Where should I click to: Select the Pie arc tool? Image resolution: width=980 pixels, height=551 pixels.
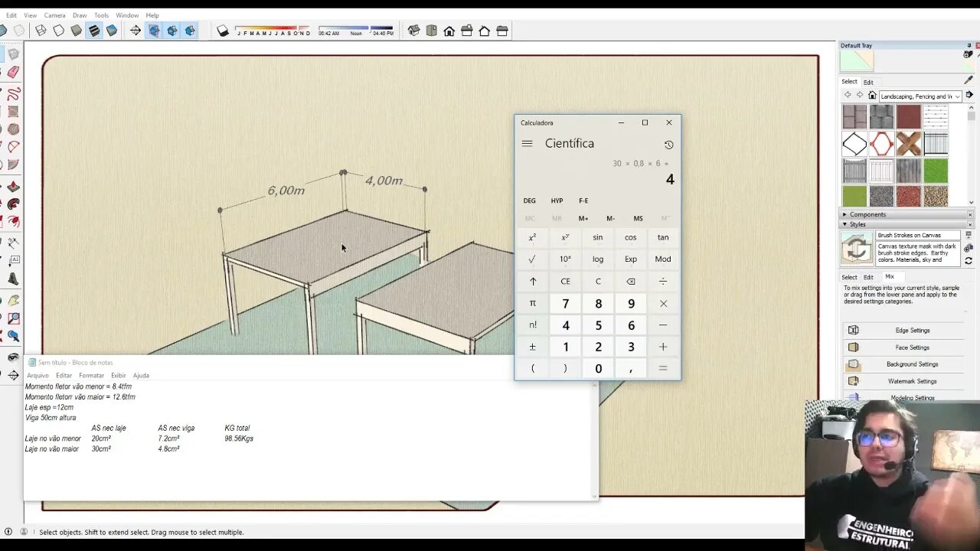tap(13, 165)
